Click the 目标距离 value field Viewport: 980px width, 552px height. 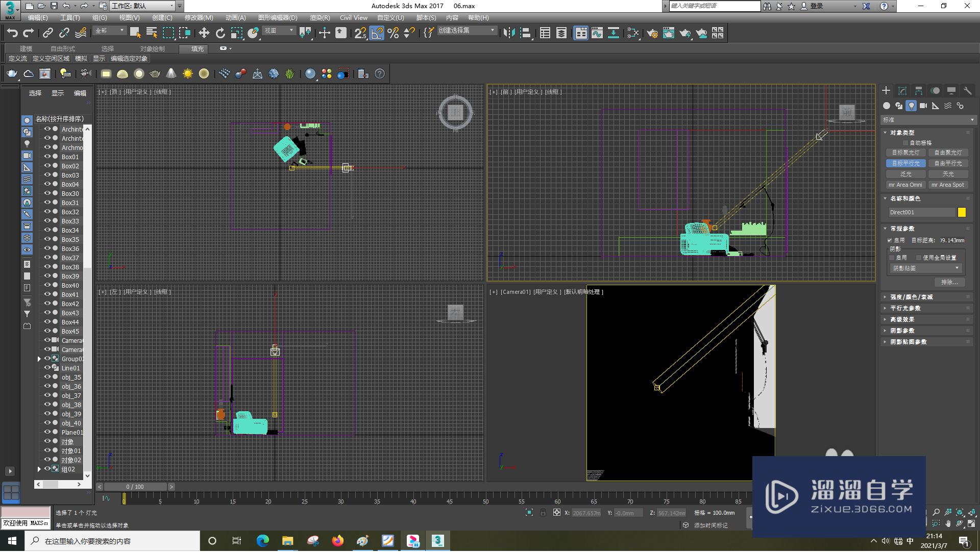click(952, 240)
